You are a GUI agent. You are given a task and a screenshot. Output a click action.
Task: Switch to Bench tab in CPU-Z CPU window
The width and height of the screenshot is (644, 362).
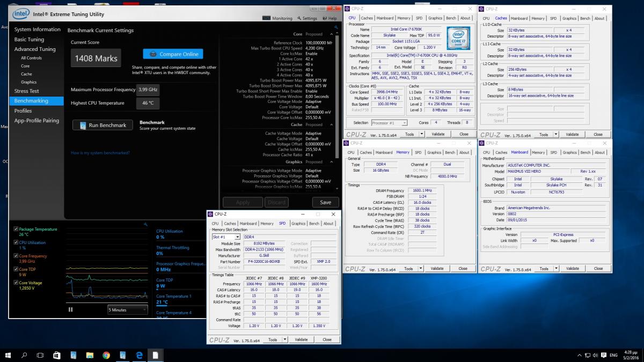[451, 18]
